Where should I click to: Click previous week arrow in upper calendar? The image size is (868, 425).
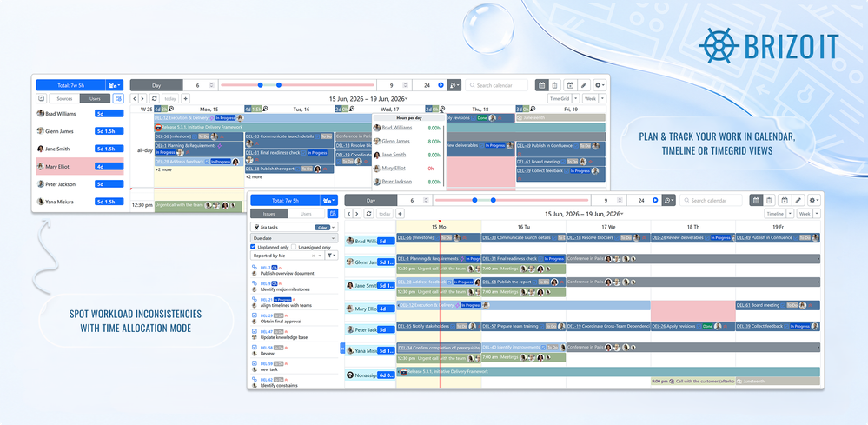(x=135, y=98)
